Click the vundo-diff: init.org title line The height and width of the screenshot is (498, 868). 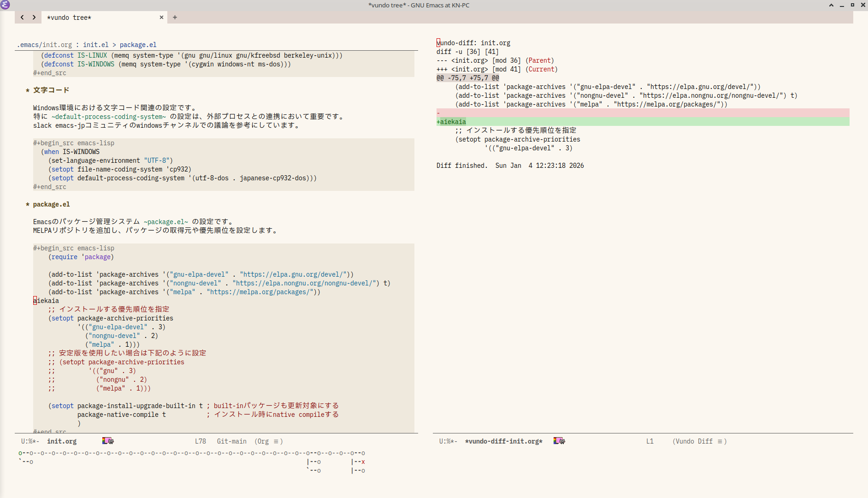pos(473,43)
